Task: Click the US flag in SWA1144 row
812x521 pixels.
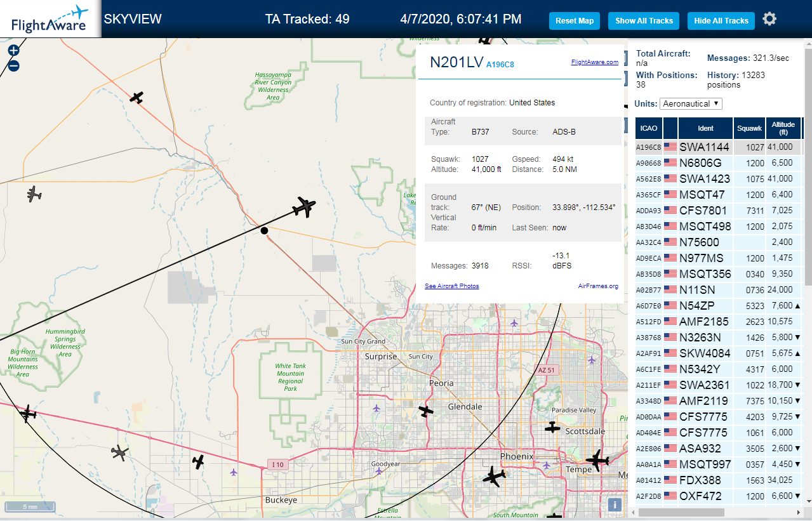Action: click(670, 147)
